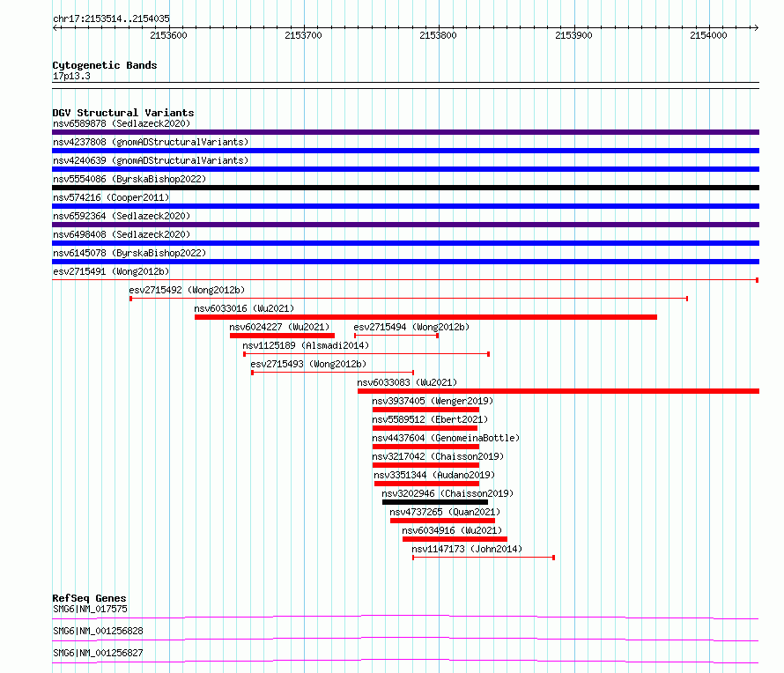Select variant label nsv4437604 (GenomeinaBottle)
784x673 pixels.
coord(446,438)
